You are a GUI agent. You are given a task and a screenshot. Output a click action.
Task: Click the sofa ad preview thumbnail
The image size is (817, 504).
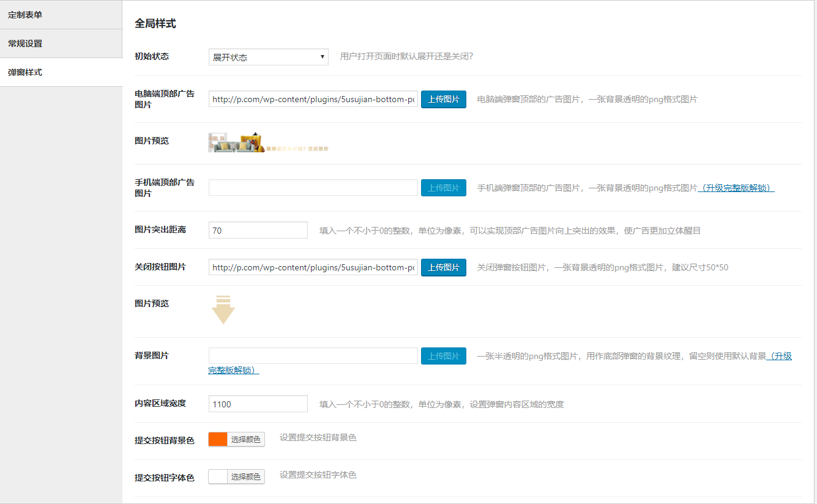[x=269, y=142]
